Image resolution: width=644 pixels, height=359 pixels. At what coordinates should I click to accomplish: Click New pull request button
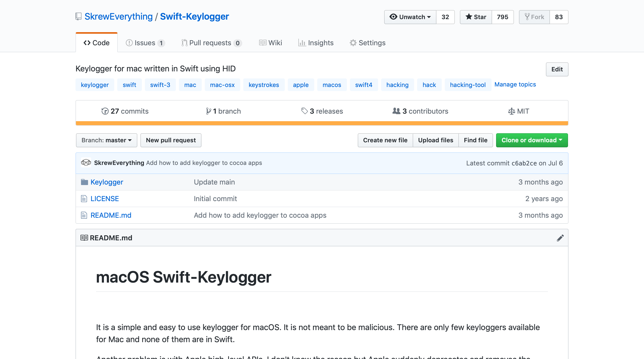click(x=171, y=140)
